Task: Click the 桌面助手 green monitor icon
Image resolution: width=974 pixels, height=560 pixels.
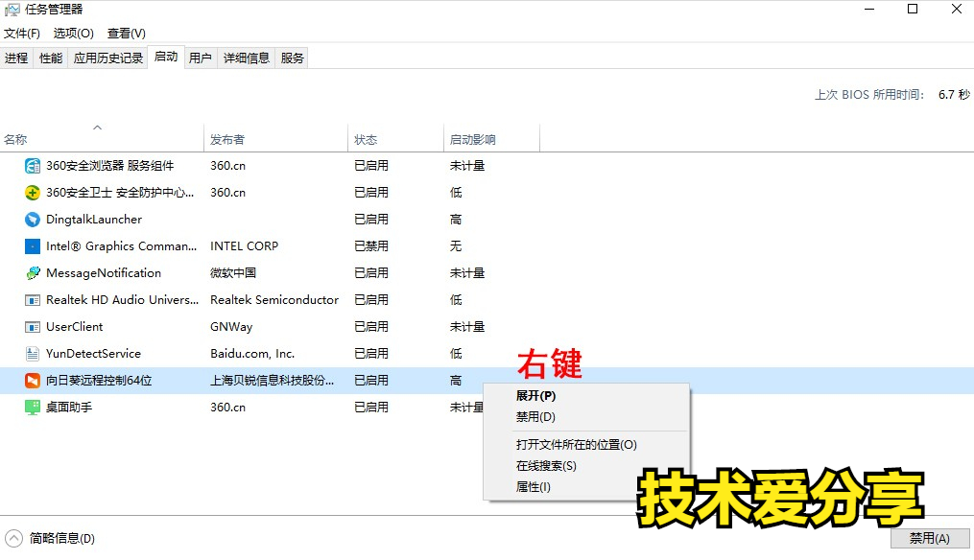Action: pyautogui.click(x=30, y=407)
